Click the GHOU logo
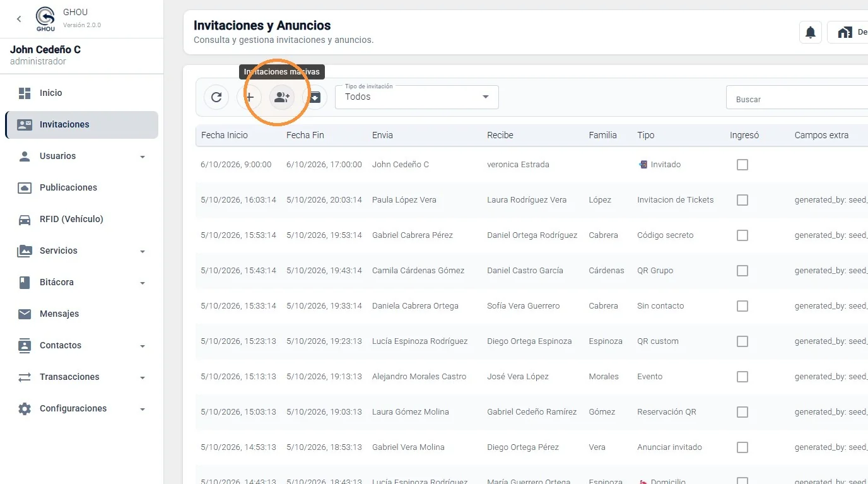 click(x=45, y=19)
